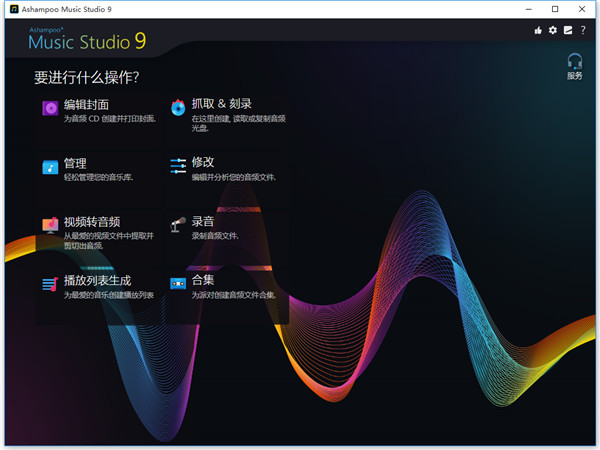Click description 为最爱的音乐创建播放列表

point(109,295)
